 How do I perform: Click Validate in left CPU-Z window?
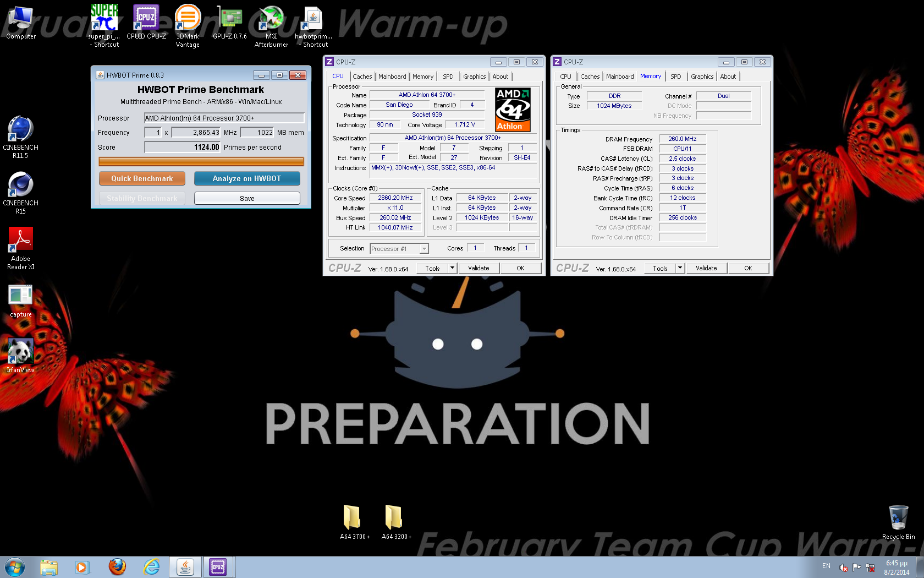(479, 268)
